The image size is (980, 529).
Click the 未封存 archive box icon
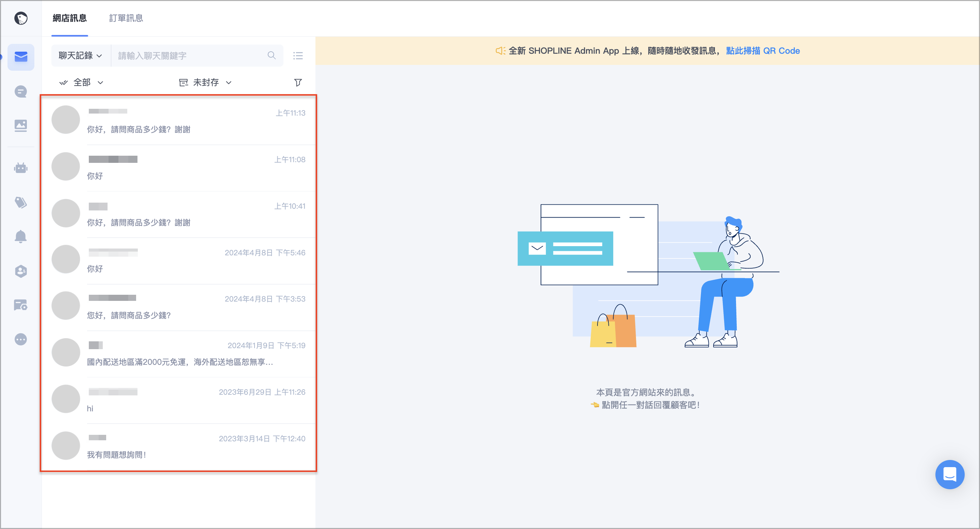coord(183,83)
